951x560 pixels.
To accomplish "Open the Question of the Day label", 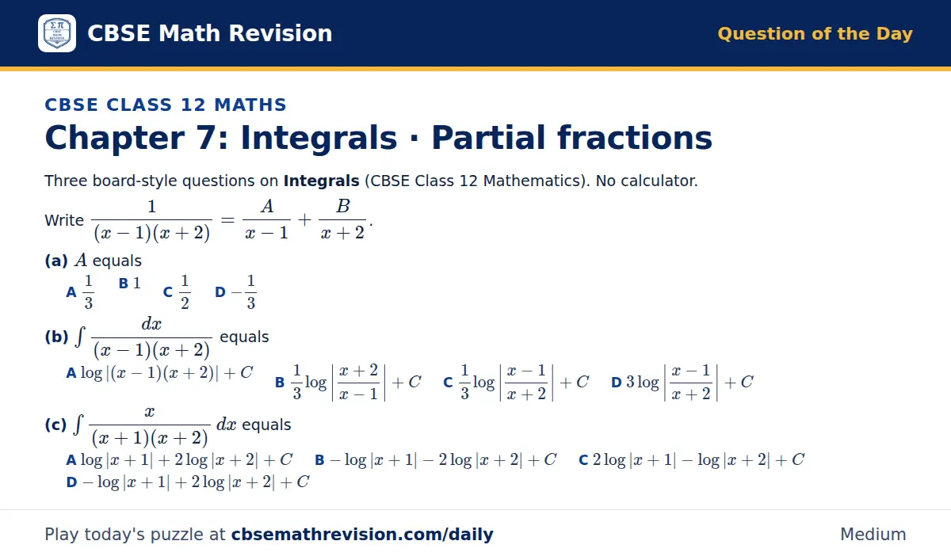I will (815, 33).
